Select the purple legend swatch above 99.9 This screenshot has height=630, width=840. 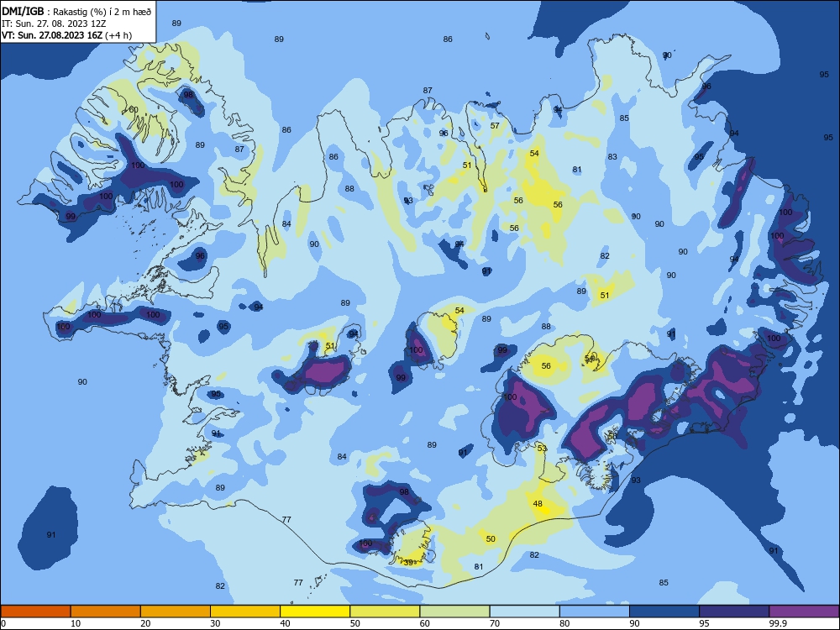(x=804, y=612)
